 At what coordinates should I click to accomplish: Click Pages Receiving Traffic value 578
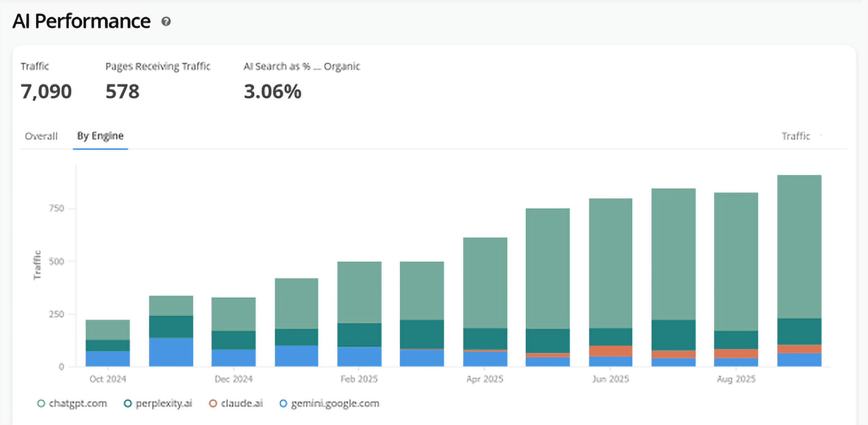(123, 92)
